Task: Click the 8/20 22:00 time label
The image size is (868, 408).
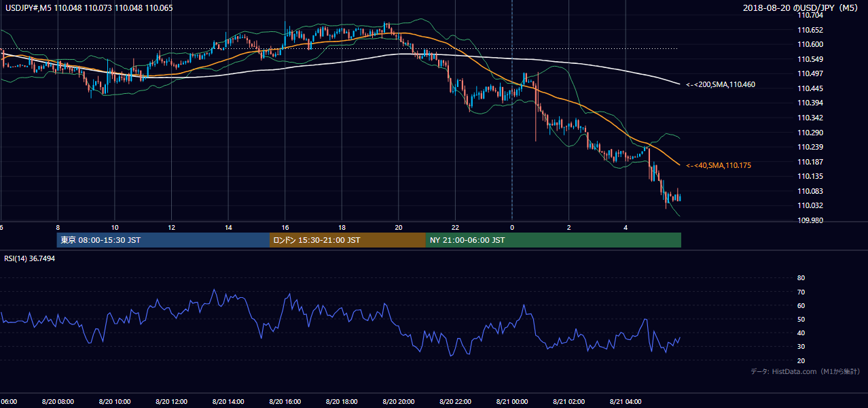Action: pos(455,401)
